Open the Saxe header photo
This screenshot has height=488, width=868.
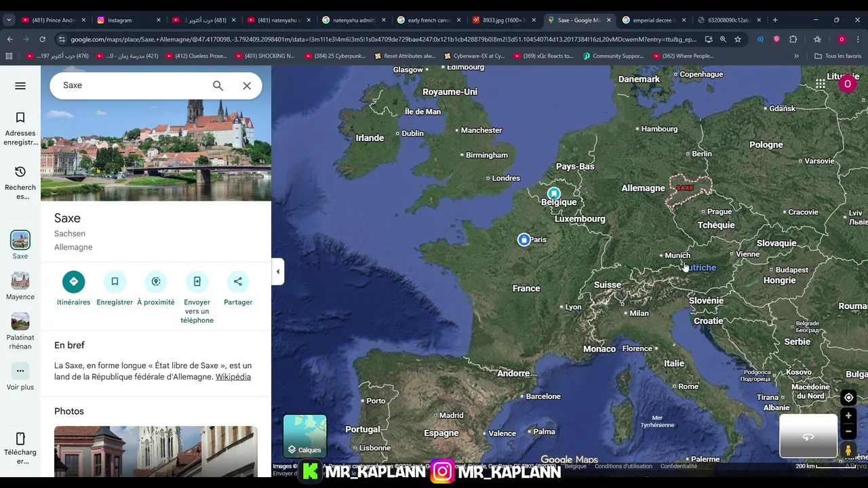point(156,150)
